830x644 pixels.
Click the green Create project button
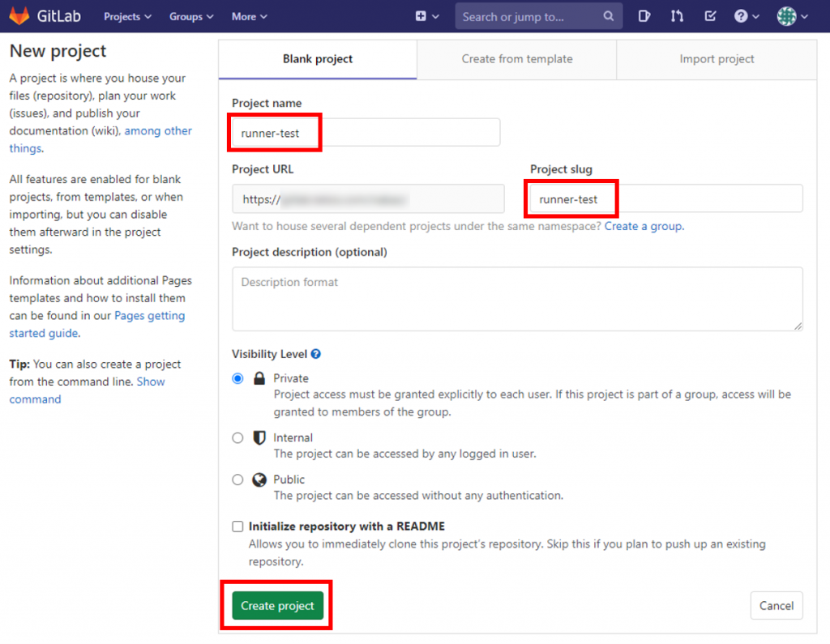[x=277, y=605]
